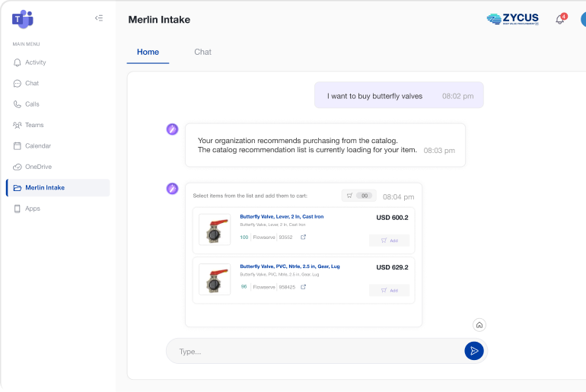
Task: Click the USD 629.2 price
Action: tap(392, 267)
